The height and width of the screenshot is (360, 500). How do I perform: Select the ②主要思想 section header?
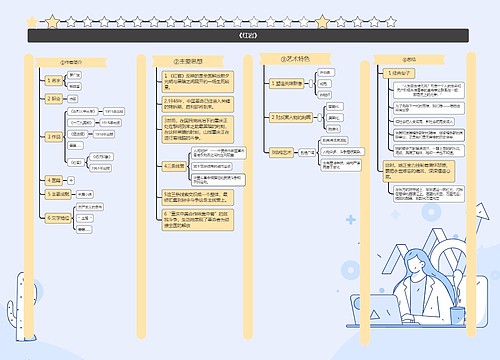pos(188,61)
